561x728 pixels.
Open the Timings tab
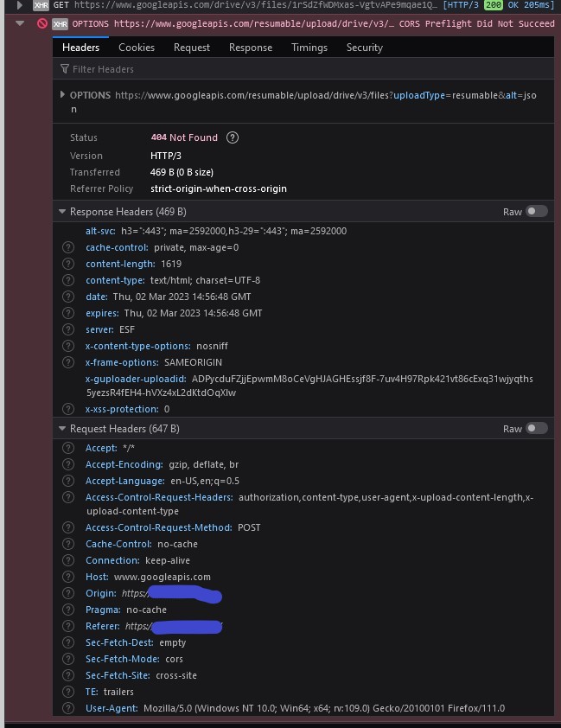pyautogui.click(x=309, y=48)
